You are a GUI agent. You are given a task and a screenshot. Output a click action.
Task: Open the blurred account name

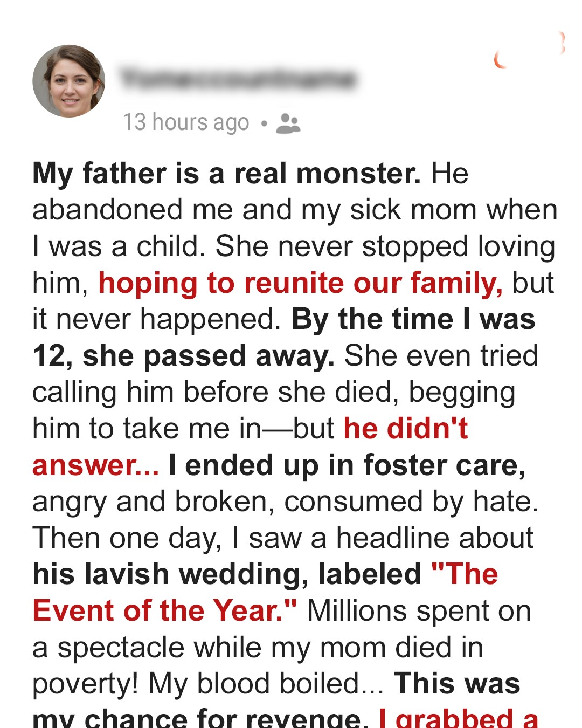point(238,79)
